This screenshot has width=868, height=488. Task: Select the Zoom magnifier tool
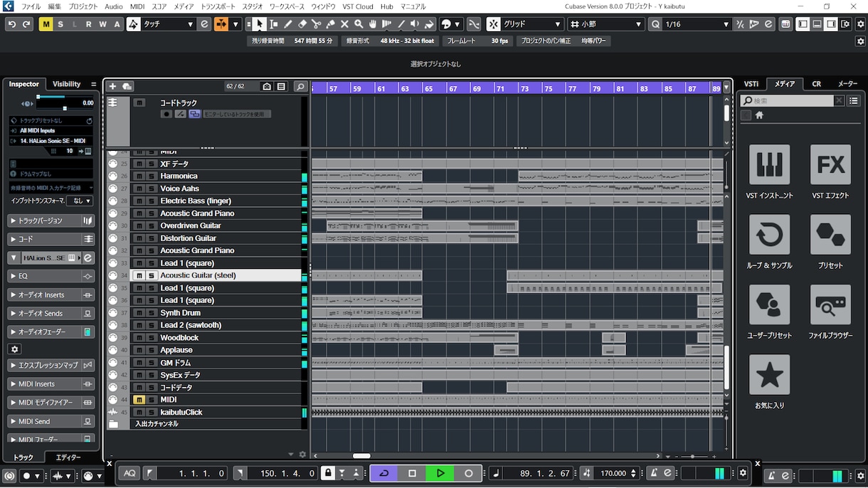tap(359, 24)
